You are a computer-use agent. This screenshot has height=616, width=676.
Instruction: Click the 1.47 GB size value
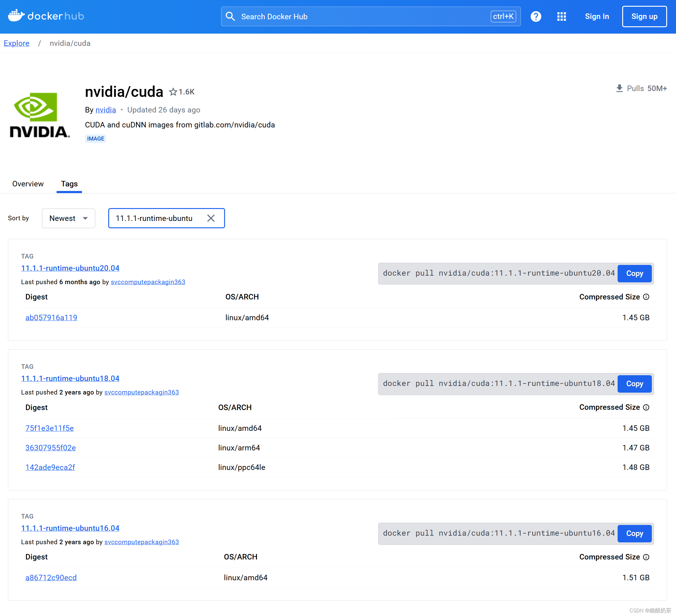point(636,447)
